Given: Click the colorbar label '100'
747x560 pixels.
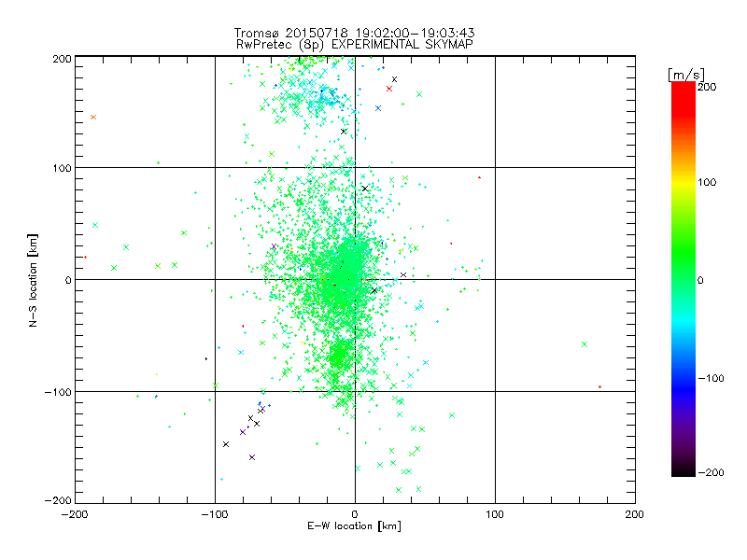Looking at the screenshot, I should coord(707,182).
